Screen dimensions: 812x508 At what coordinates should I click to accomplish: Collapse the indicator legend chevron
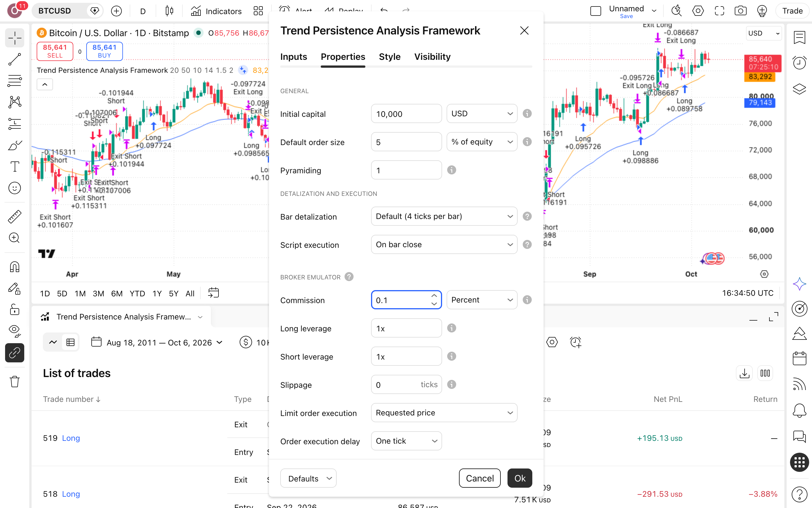(45, 84)
